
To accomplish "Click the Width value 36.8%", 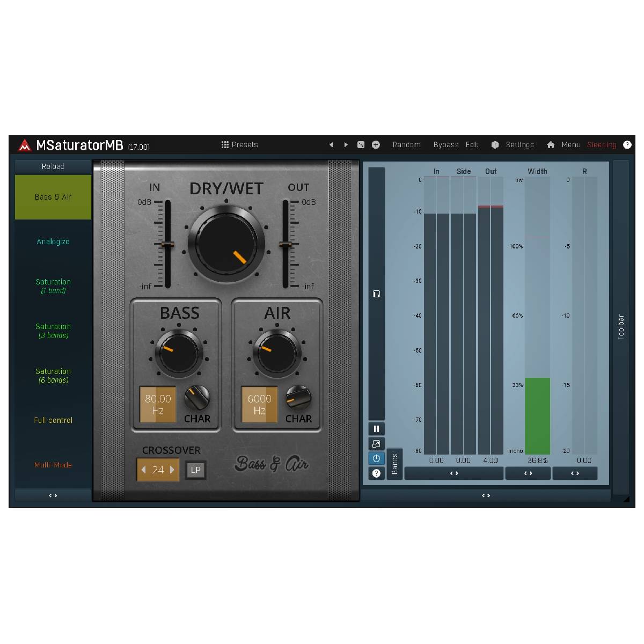I will point(537,460).
